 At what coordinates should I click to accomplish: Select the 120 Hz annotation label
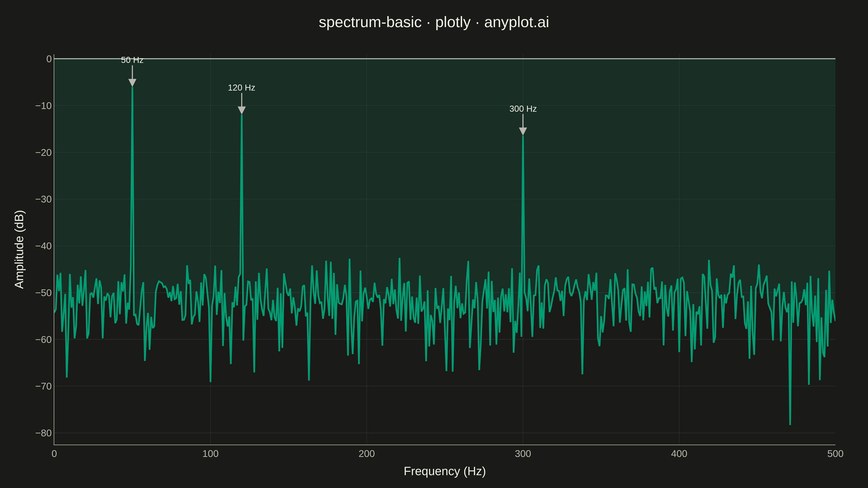click(242, 87)
